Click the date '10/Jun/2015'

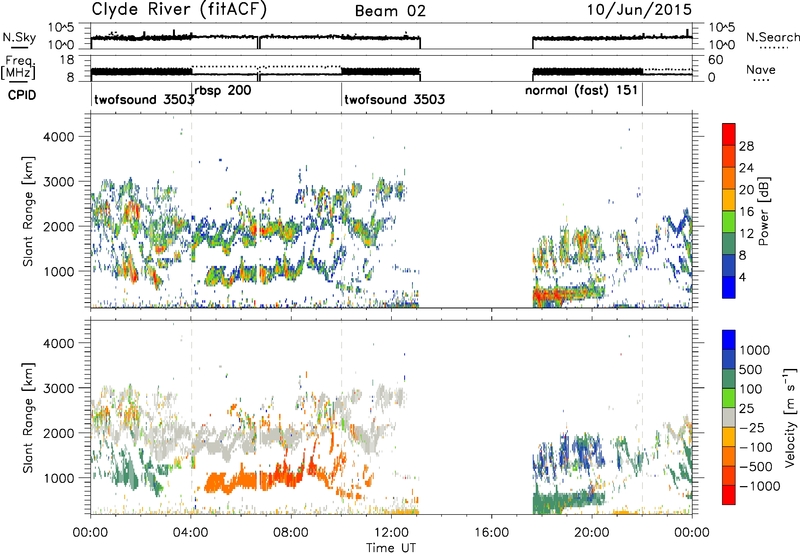coord(639,10)
